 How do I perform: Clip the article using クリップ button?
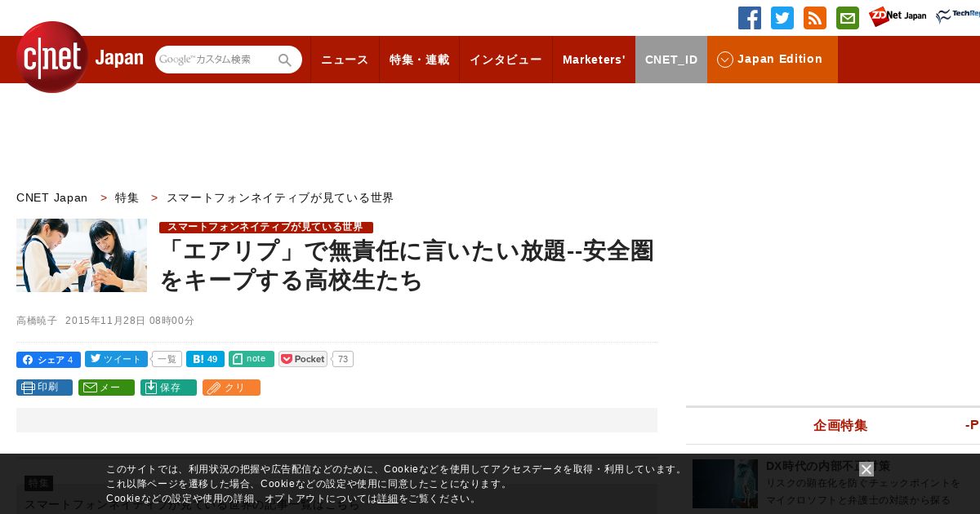[231, 388]
